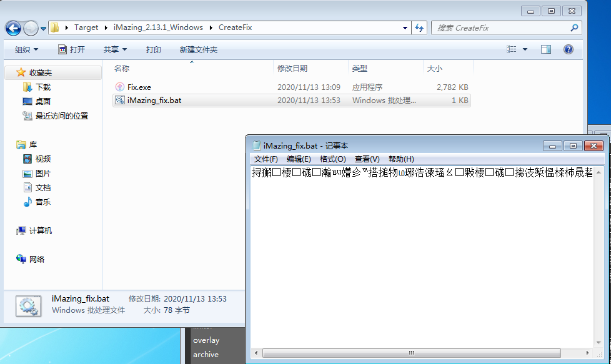This screenshot has height=364, width=611.
Task: Open 音乐 library
Action: coord(43,202)
